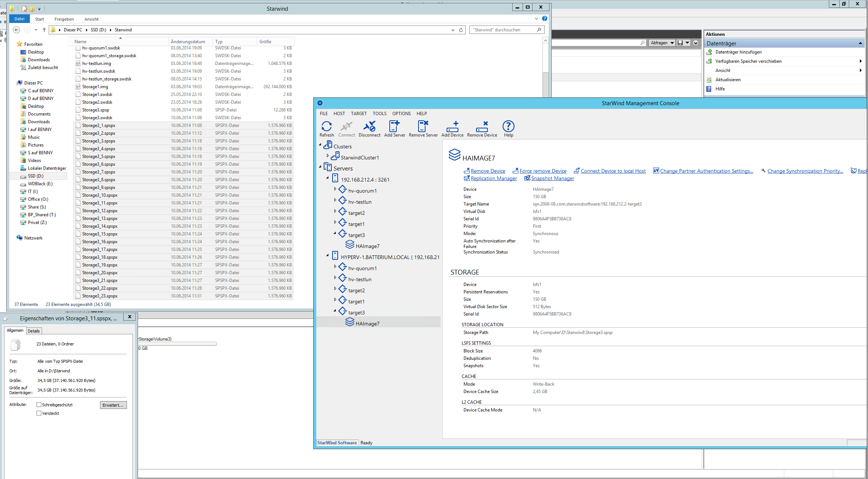Open the HOST menu

coord(339,114)
